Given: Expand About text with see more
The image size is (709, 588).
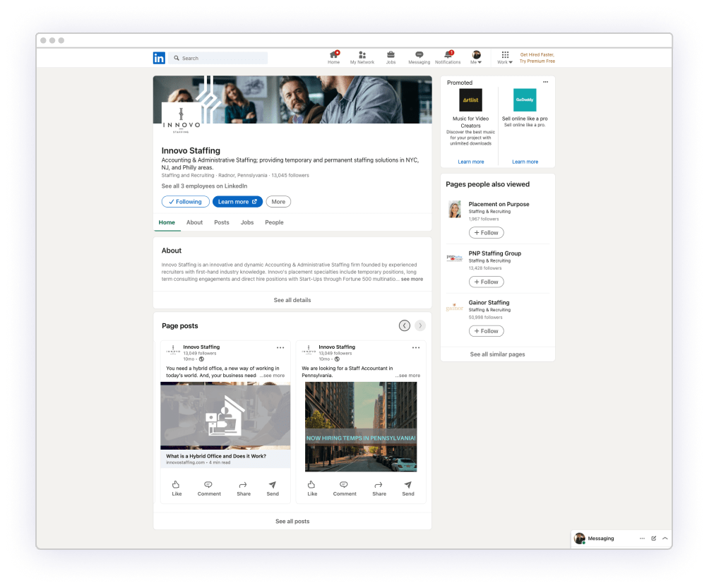Looking at the screenshot, I should 412,279.
